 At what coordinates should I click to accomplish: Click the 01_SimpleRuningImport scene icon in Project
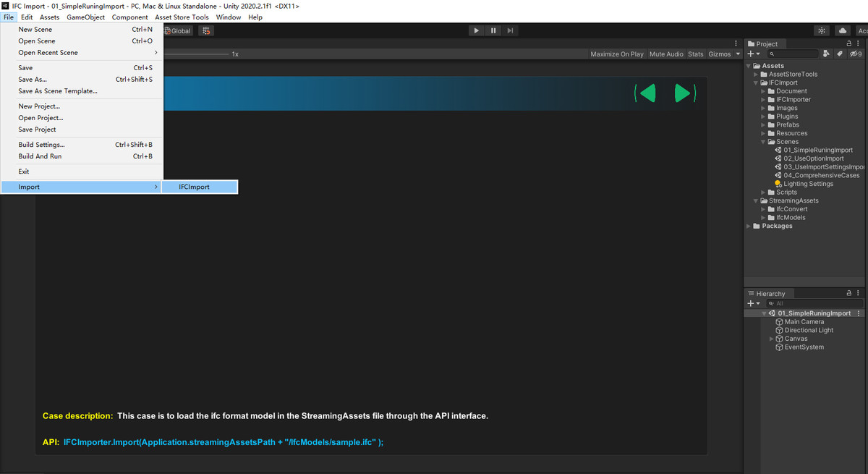778,151
